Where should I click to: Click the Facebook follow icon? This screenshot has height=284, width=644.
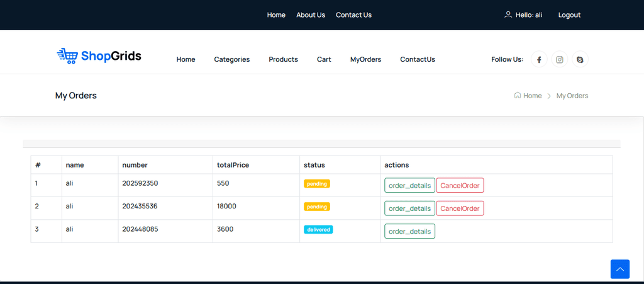coord(539,60)
